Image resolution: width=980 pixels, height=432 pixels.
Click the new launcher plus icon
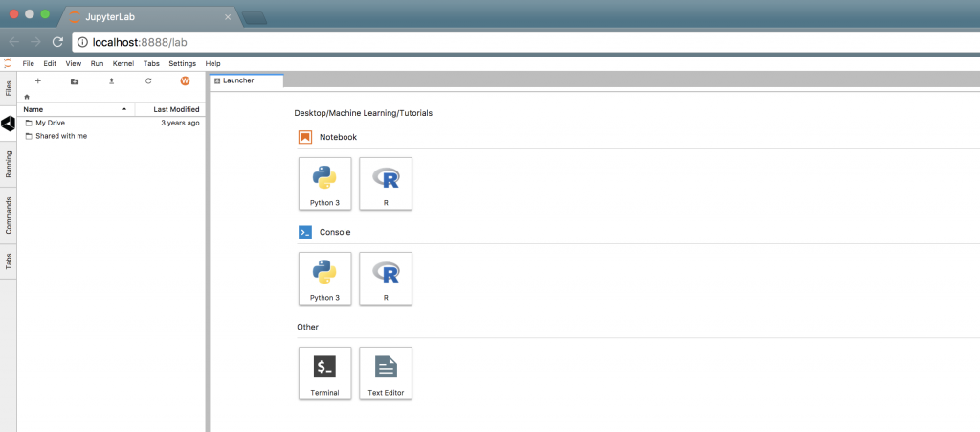pos(38,81)
